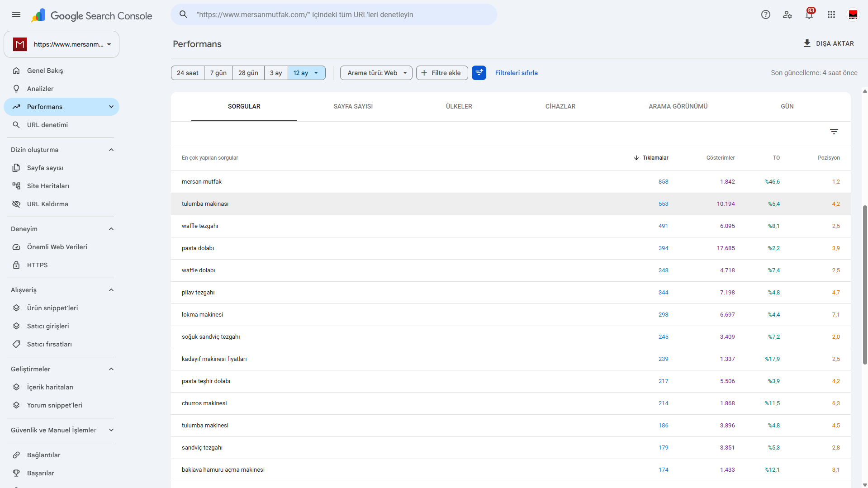Select the 3 ay range
This screenshot has height=488, width=868.
click(276, 73)
